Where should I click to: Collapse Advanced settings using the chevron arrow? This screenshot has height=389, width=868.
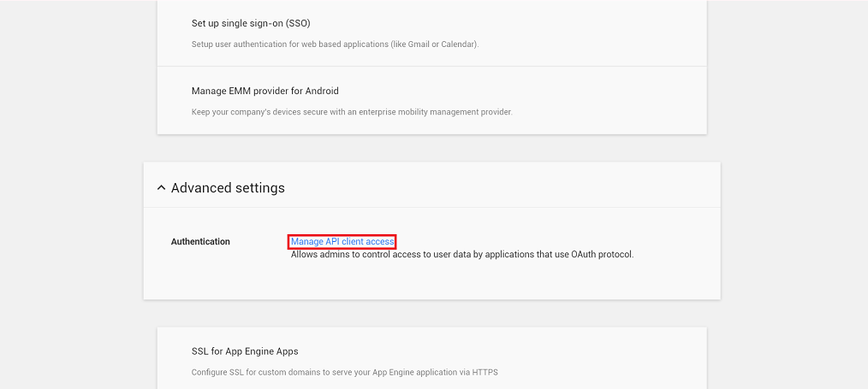[161, 188]
